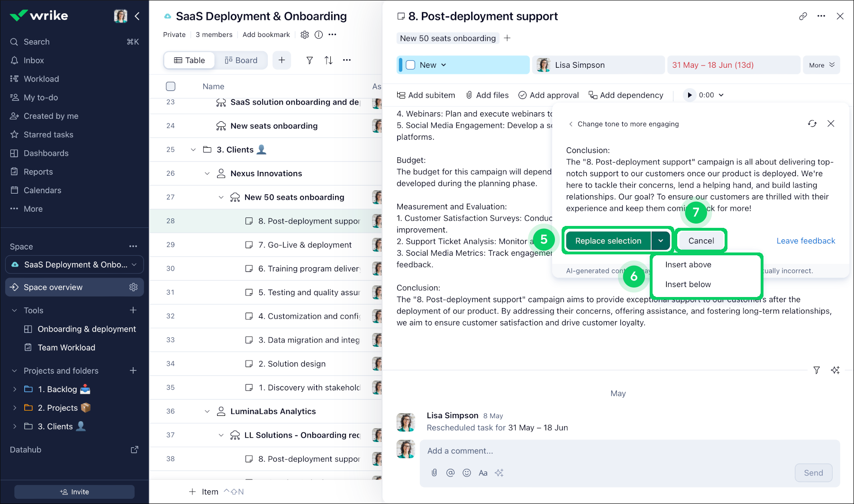Start the task timer play button
The image size is (854, 504).
tap(690, 95)
